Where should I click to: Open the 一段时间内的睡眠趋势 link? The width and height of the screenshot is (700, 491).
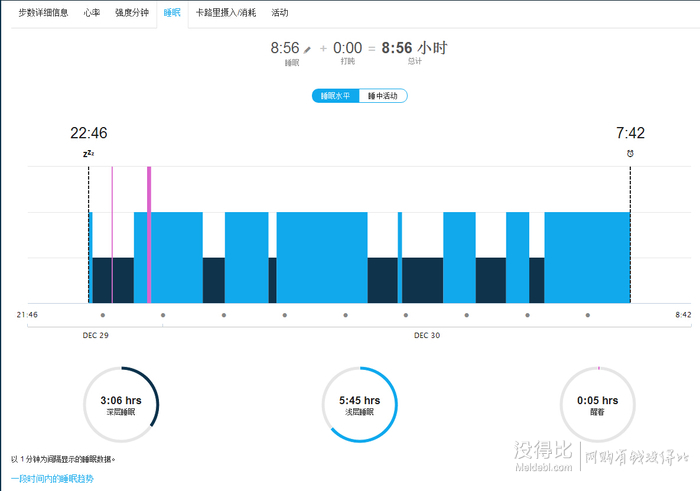point(53,479)
